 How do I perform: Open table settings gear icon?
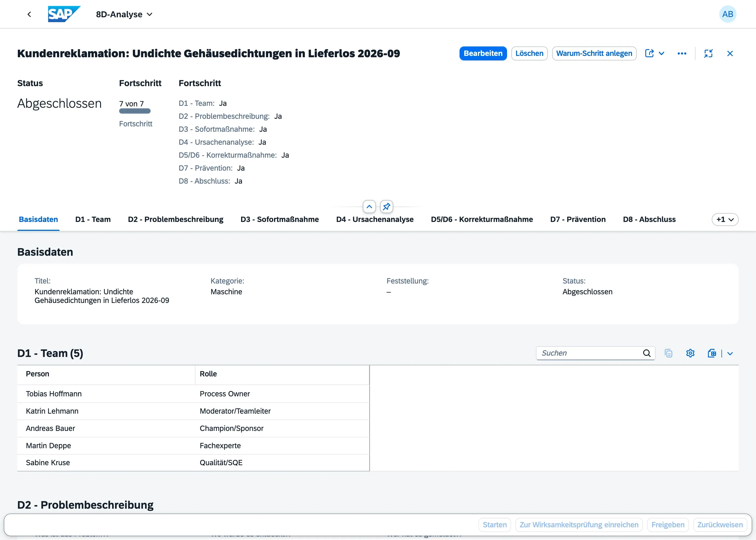690,353
